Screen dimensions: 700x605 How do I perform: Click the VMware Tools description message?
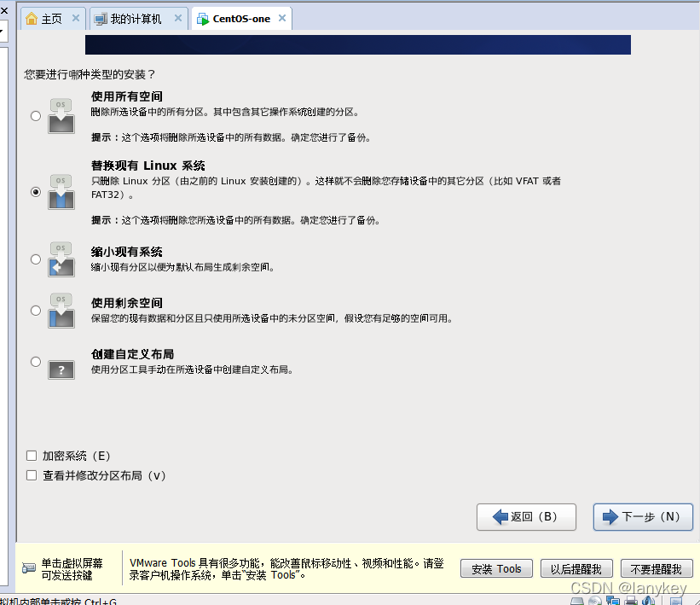point(286,569)
